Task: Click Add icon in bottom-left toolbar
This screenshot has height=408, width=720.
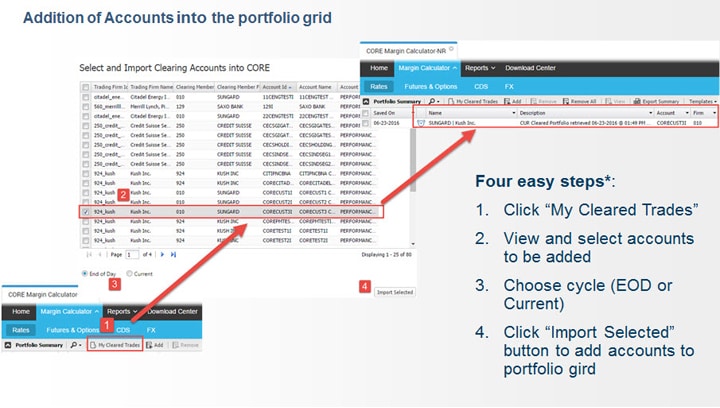Action: pos(155,344)
